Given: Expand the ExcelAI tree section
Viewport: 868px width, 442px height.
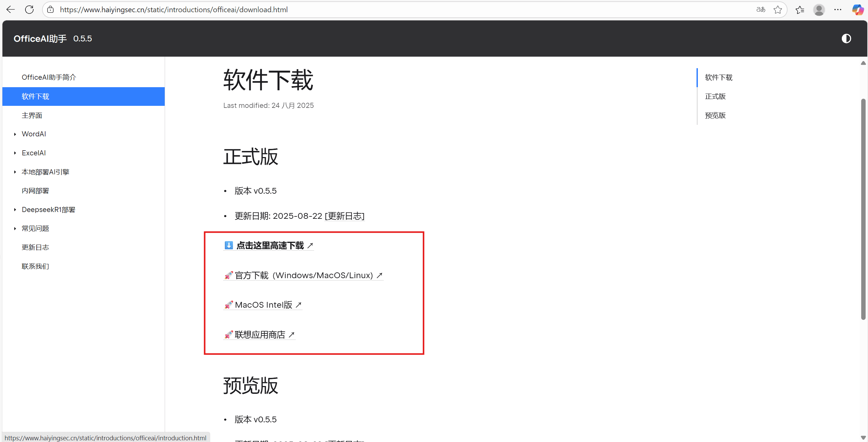Looking at the screenshot, I should click(15, 153).
